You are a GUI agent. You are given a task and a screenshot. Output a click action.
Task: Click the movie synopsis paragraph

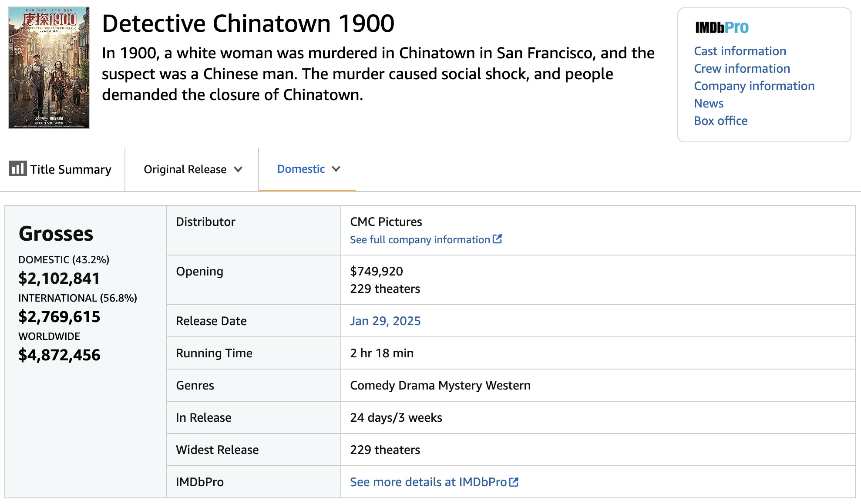click(378, 74)
